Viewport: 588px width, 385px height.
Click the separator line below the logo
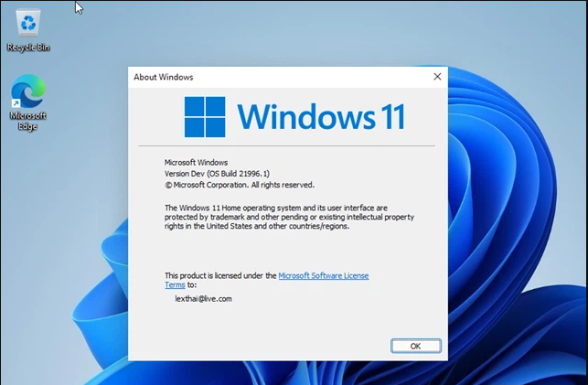click(x=287, y=145)
